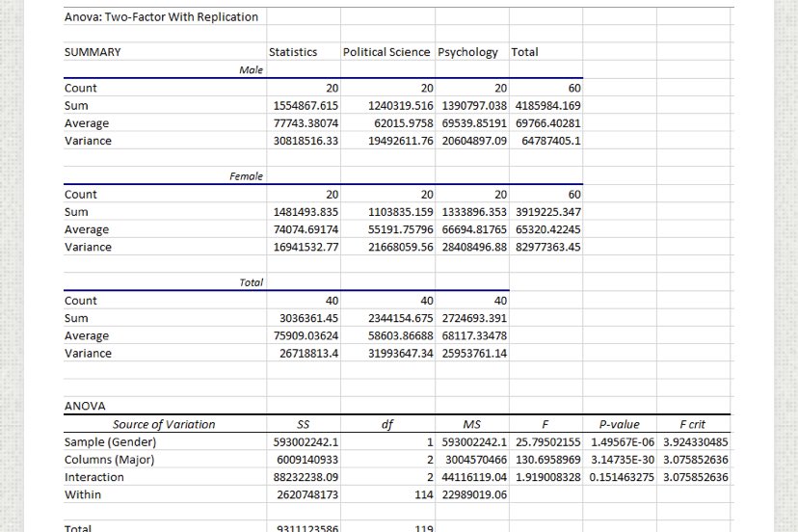This screenshot has width=798, height=532.
Task: Select Male total average 69766.40281
Action: (548, 123)
